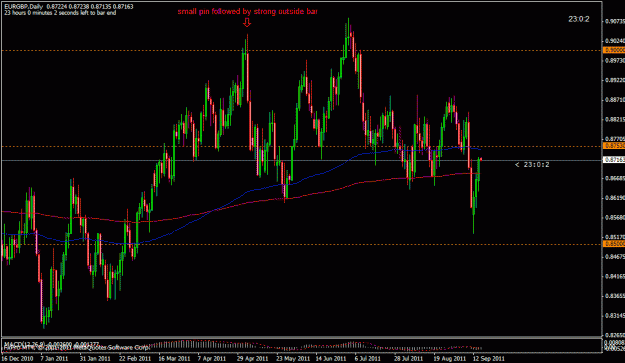This screenshot has height=363, width=625.
Task: Click the 0.8265 price axis label
Action: [615, 335]
